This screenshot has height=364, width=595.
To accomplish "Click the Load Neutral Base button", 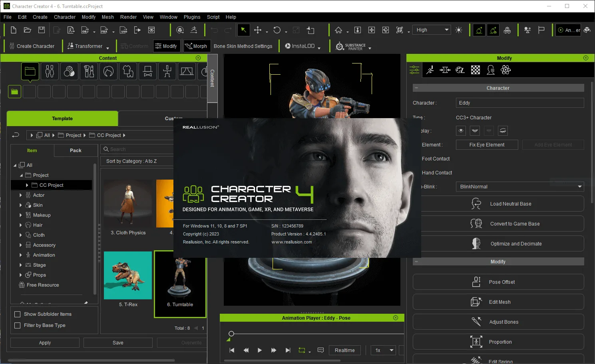I will (498, 204).
